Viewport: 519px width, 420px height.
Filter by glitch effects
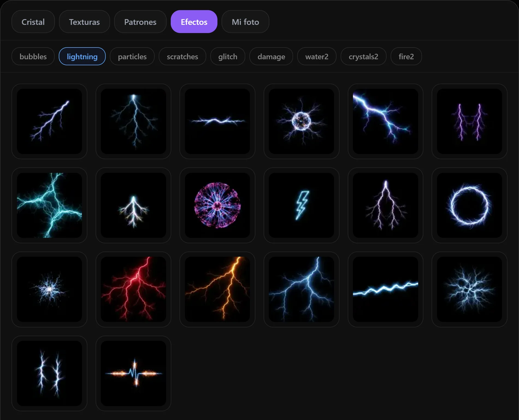228,57
